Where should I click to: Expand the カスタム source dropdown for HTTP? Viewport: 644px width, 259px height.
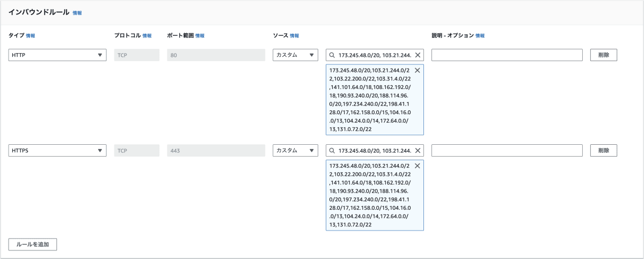(295, 55)
